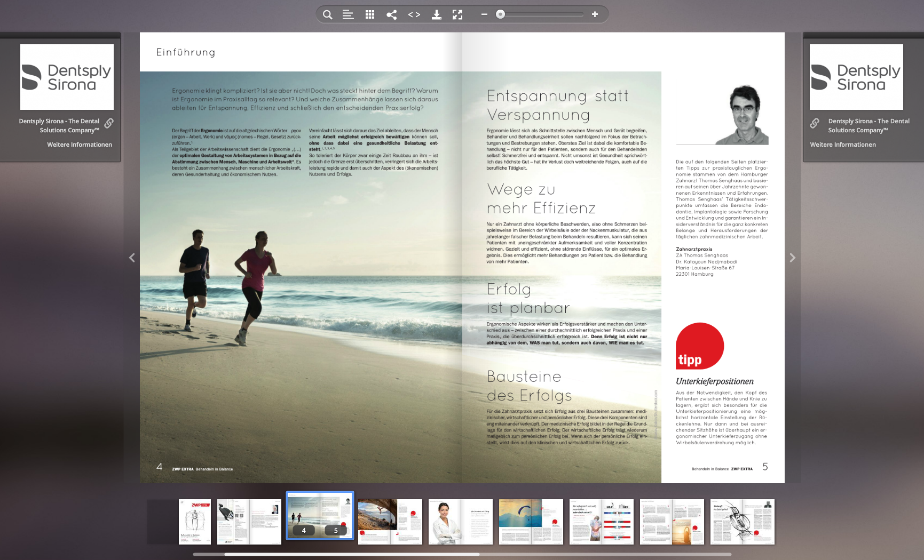Click the page number 4 footer
924x560 pixels.
coord(159,467)
